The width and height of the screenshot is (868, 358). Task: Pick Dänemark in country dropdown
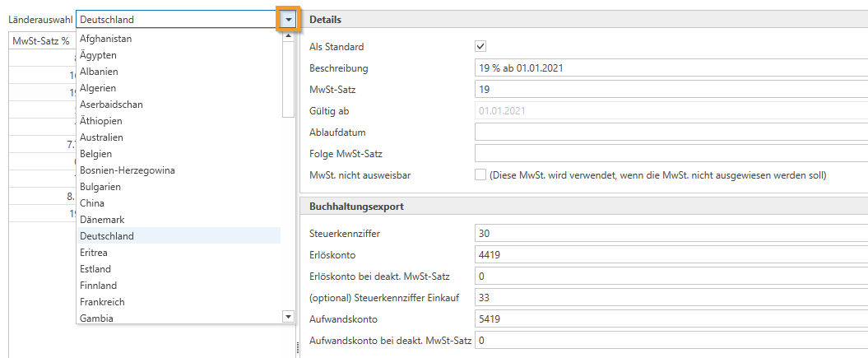coord(102,220)
